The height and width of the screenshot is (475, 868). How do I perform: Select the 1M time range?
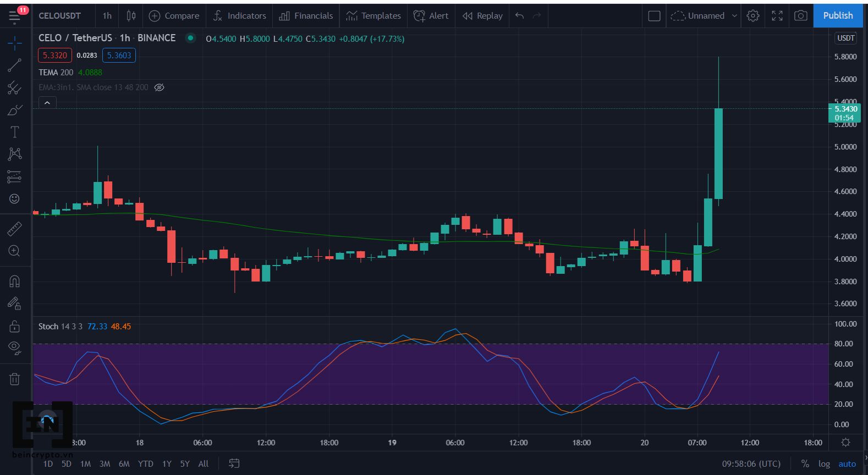[x=85, y=463]
